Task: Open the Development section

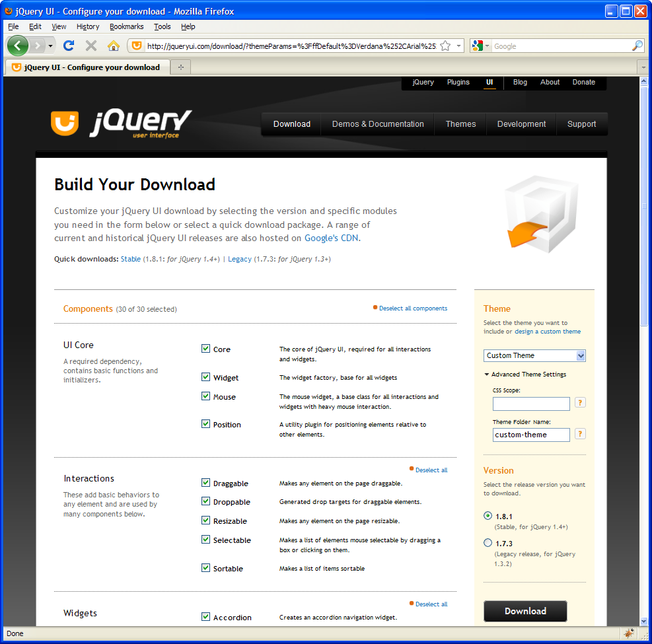Action: tap(521, 124)
